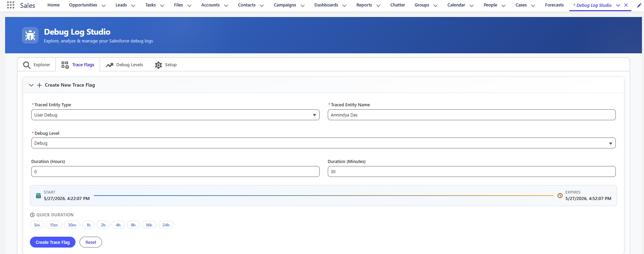The width and height of the screenshot is (644, 254).
Task: Select the 4h quick duration
Action: coord(118,225)
